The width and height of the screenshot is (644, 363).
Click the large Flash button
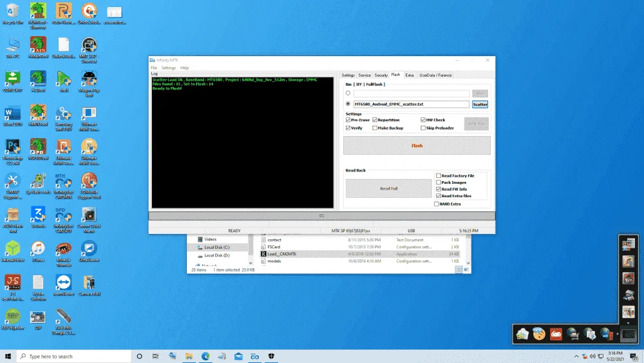click(417, 146)
